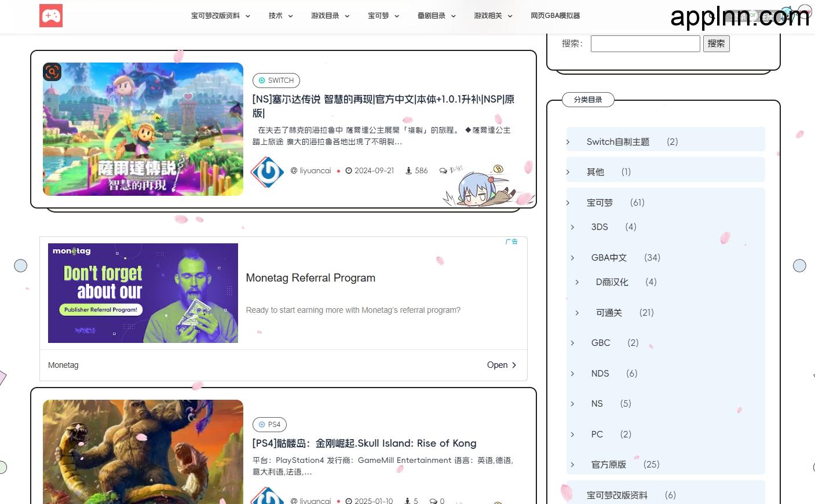Click the right edge circle button
This screenshot has height=504, width=815.
(799, 265)
